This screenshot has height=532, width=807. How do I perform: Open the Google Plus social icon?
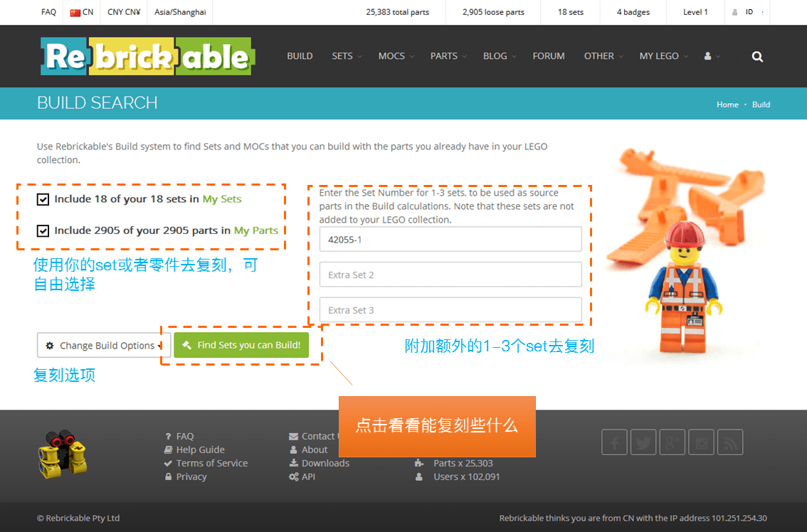672,442
